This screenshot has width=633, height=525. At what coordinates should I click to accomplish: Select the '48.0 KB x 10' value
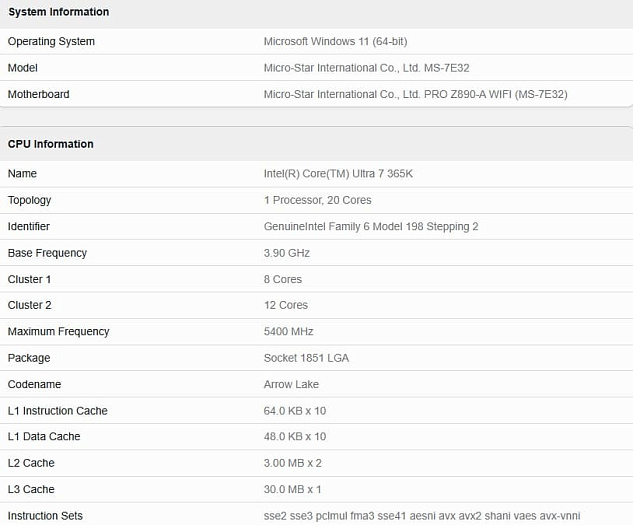[x=295, y=436]
